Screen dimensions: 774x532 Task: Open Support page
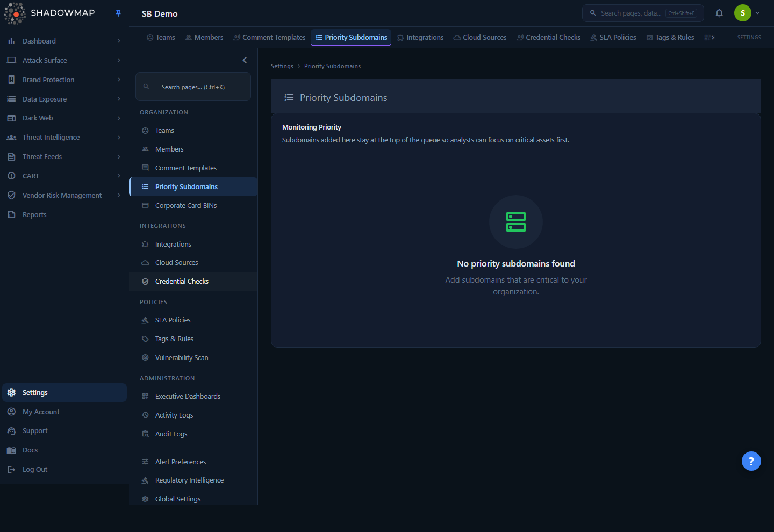35,430
